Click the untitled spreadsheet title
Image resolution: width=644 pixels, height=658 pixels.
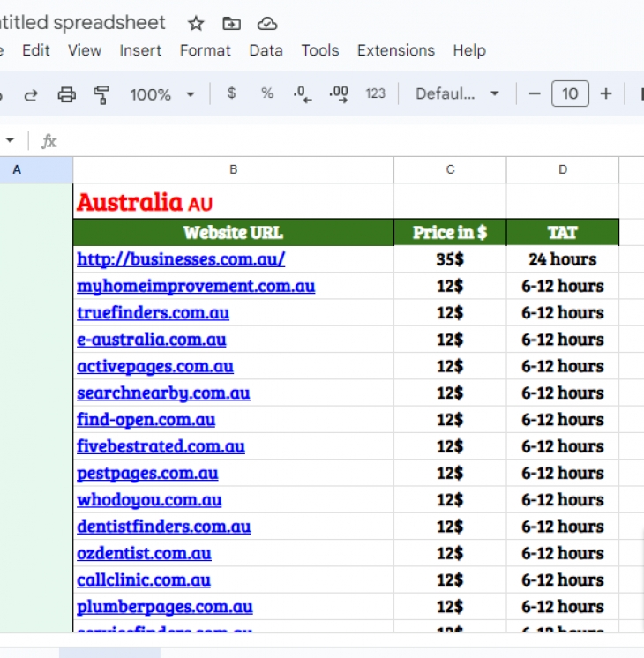83,23
